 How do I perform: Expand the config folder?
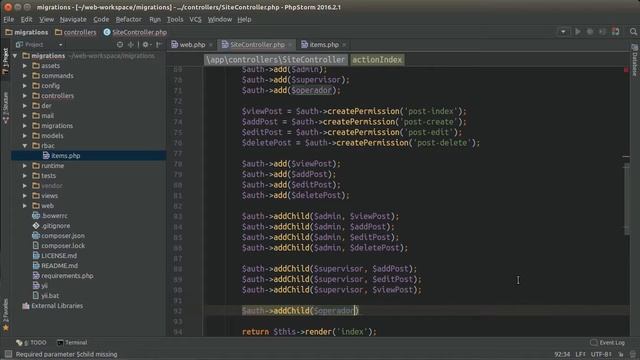tap(25, 86)
